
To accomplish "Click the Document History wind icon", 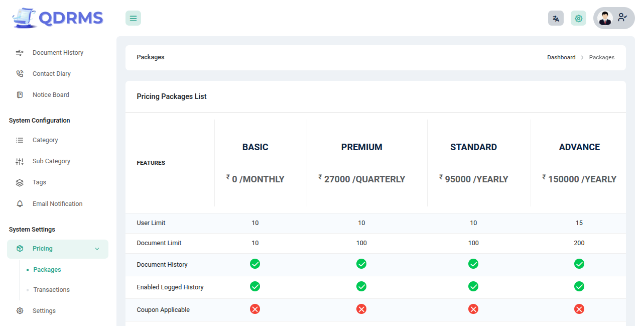I will tap(20, 53).
